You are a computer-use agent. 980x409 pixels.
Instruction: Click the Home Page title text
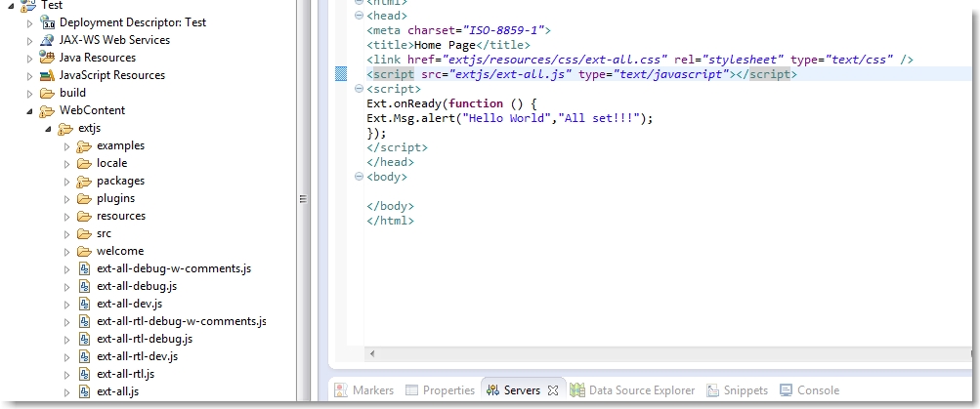pyautogui.click(x=445, y=45)
